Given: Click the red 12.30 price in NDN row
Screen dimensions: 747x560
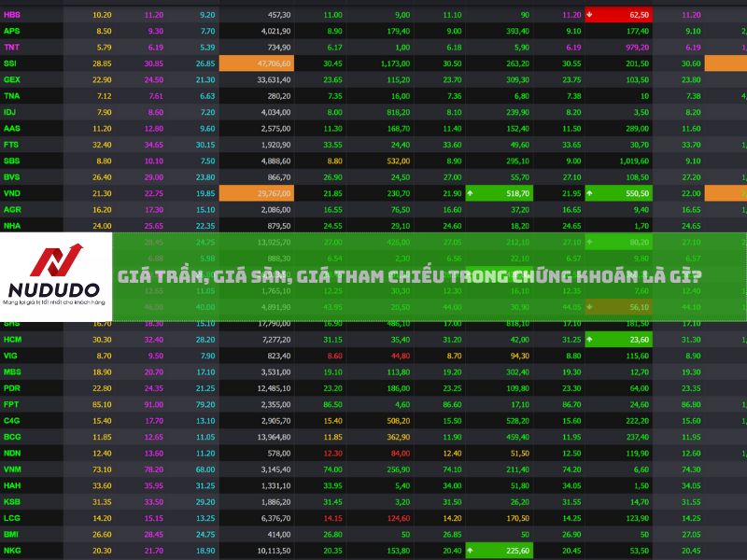Looking at the screenshot, I should 333,453.
